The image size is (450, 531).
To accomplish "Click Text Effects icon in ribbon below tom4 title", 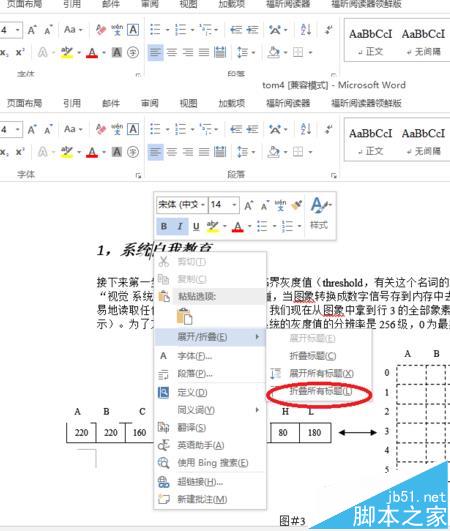I will tap(43, 152).
